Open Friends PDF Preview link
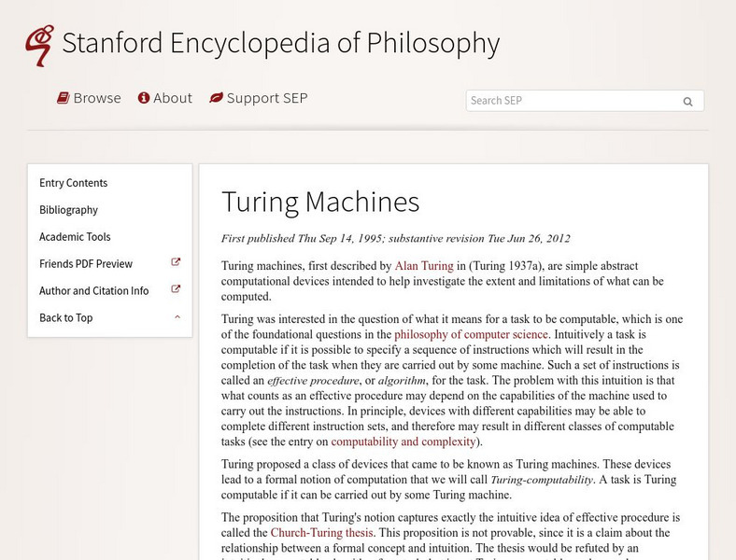736x560 pixels. (86, 263)
